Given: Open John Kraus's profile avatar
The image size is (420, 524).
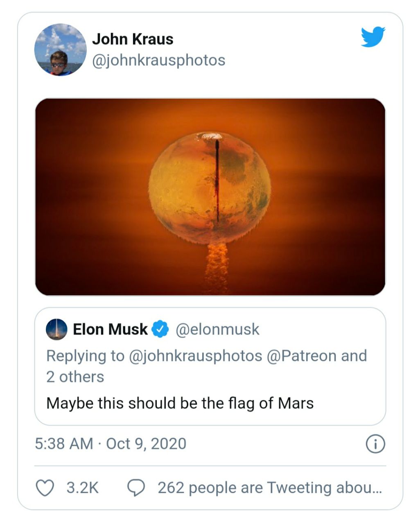Looking at the screenshot, I should click(60, 50).
